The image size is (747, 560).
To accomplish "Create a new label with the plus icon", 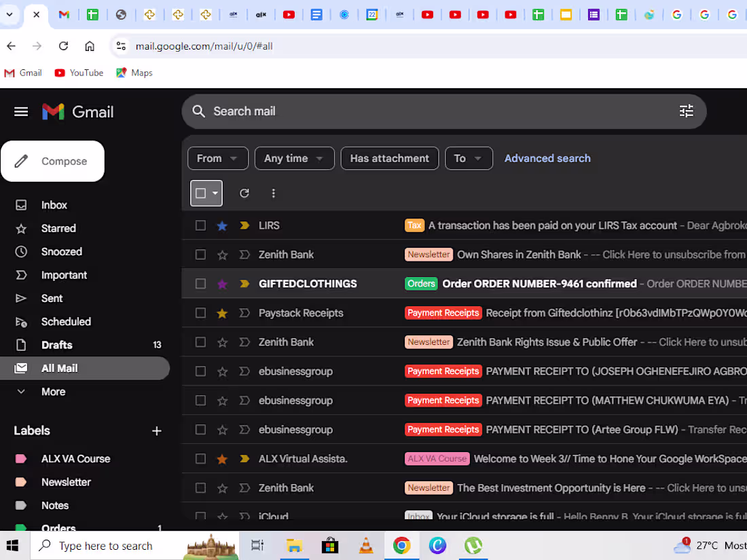I will (157, 431).
